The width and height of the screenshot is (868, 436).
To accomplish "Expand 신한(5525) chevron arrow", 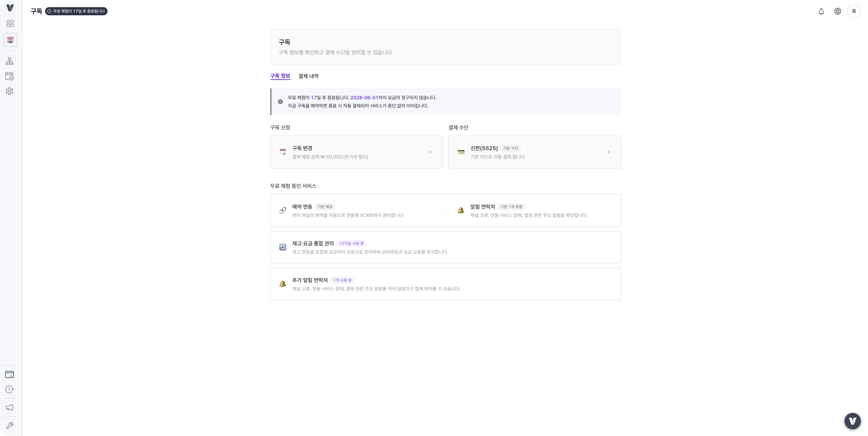I will click(609, 152).
